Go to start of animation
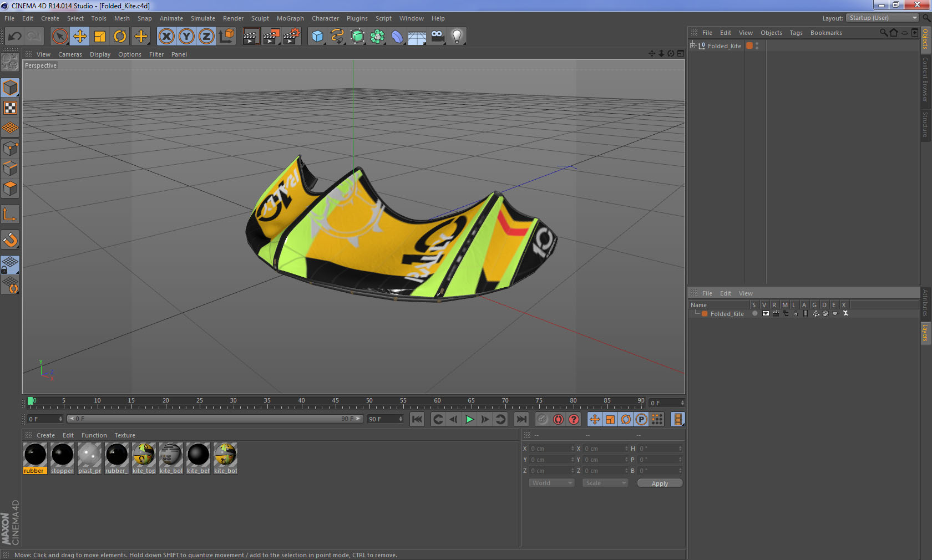This screenshot has height=560, width=932. coord(417,419)
